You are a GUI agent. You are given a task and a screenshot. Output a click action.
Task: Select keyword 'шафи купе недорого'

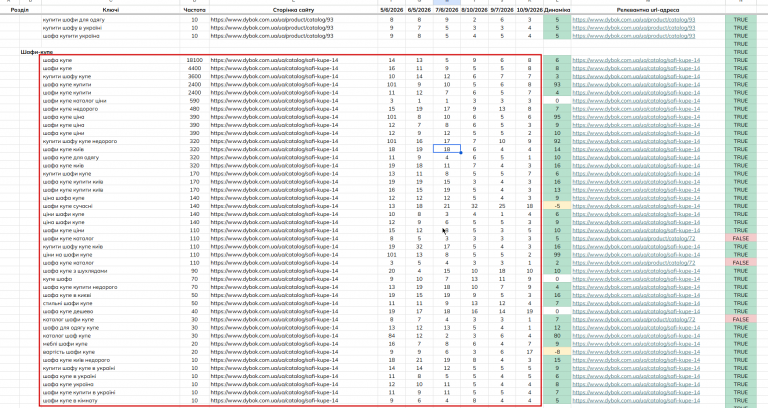coord(70,109)
